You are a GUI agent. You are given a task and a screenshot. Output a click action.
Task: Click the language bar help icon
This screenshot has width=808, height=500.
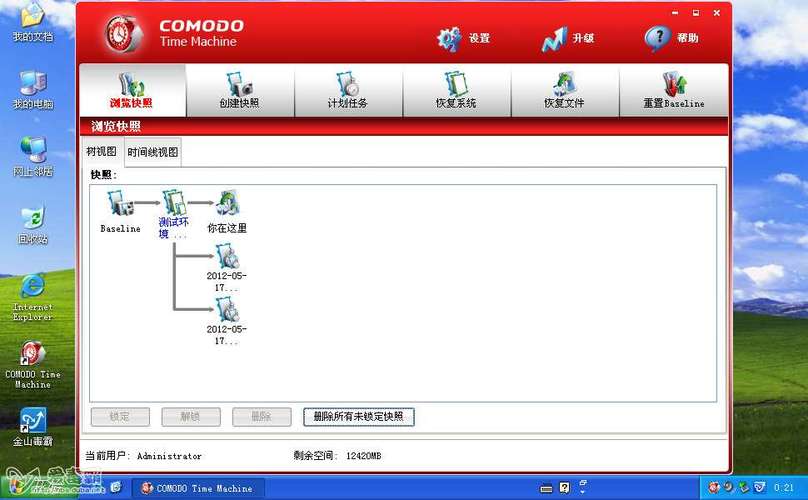(565, 488)
